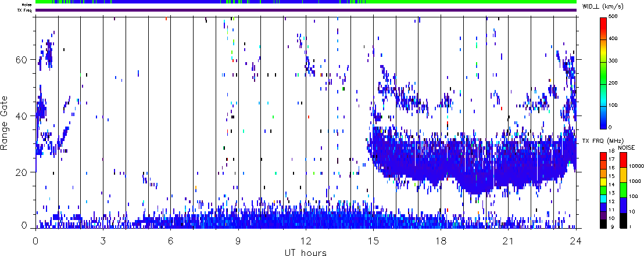Image resolution: width=644 pixels, height=256 pixels.
Task: Click the '12' tick label on UT axis
Action: (306, 241)
